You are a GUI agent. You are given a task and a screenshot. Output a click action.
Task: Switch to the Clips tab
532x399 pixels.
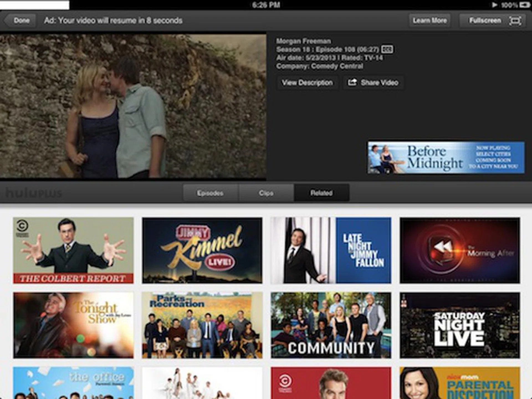266,193
